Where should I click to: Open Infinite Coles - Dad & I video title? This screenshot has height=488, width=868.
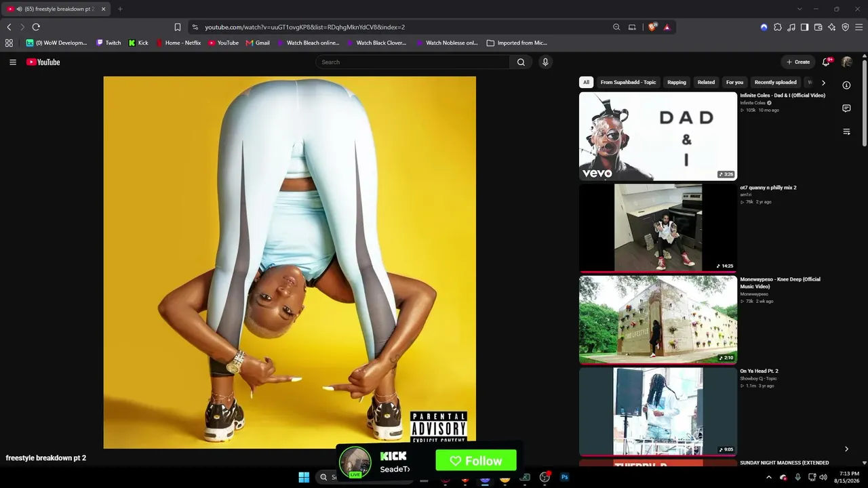783,96
